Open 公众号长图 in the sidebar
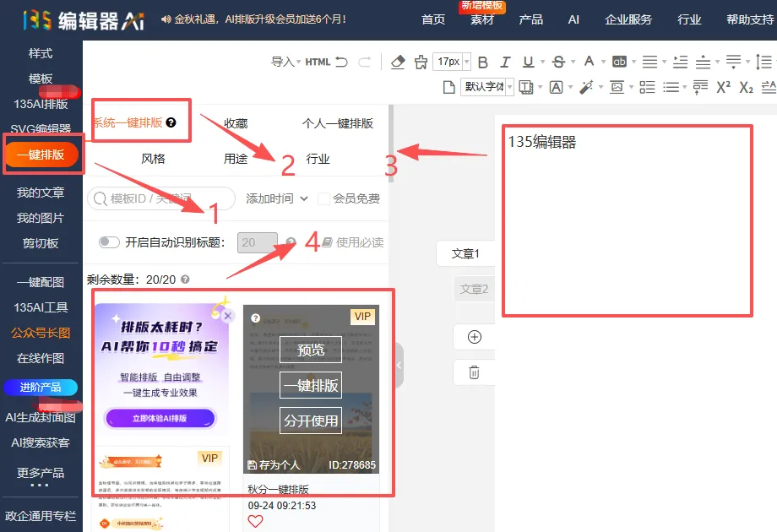777x532 pixels. click(x=41, y=333)
